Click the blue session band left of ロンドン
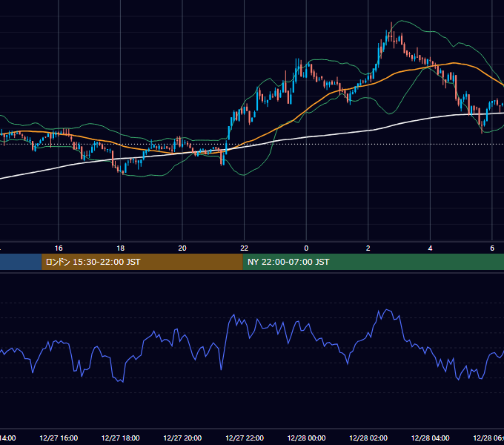The height and width of the screenshot is (445, 504). pyautogui.click(x=21, y=262)
